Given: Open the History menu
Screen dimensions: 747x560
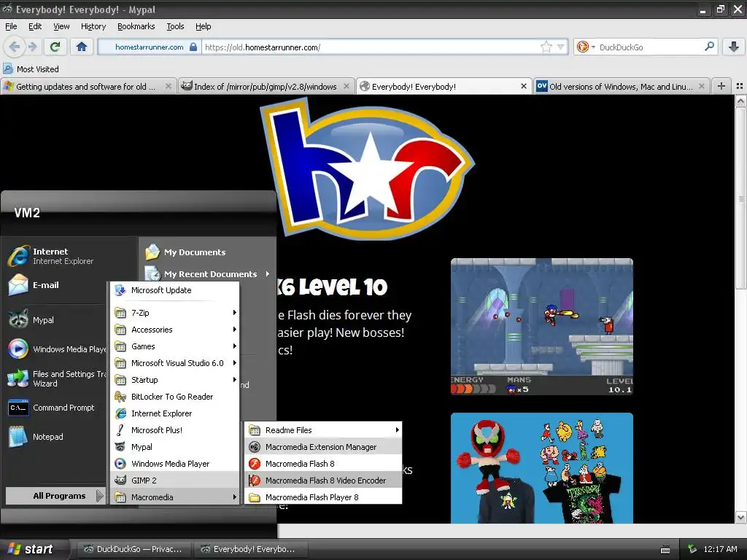Looking at the screenshot, I should [93, 26].
